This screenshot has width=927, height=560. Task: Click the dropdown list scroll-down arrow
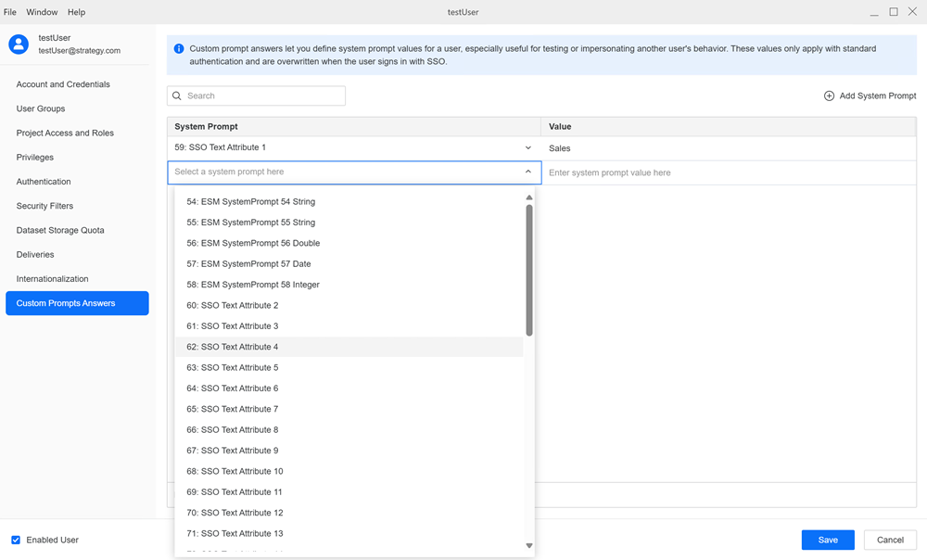529,546
